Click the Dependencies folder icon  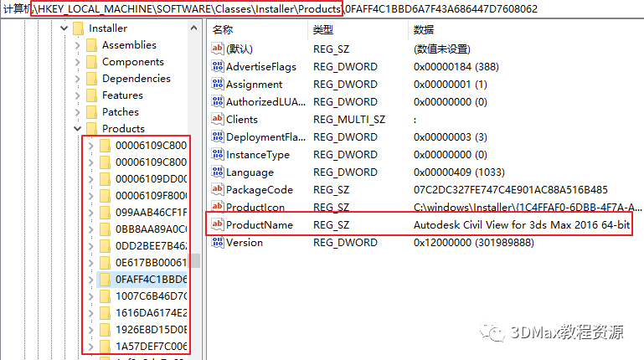(x=91, y=79)
